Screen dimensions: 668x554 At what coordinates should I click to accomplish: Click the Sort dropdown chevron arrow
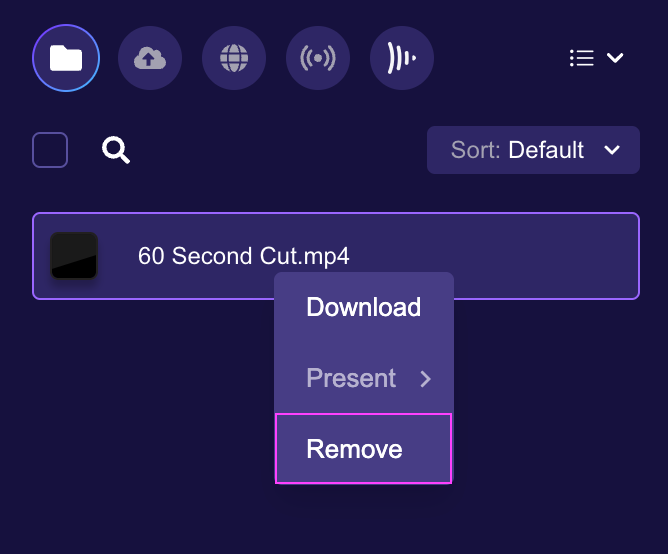coord(612,150)
